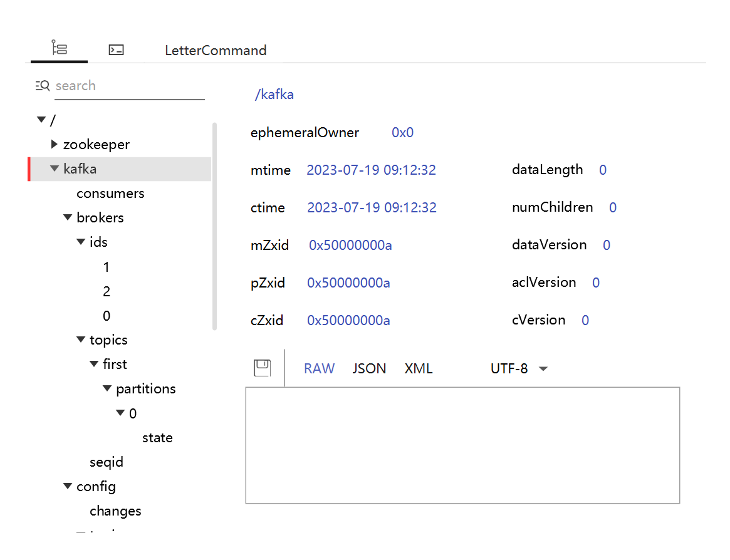Save node data with the disk icon
The width and height of the screenshot is (730, 560).
pos(262,368)
